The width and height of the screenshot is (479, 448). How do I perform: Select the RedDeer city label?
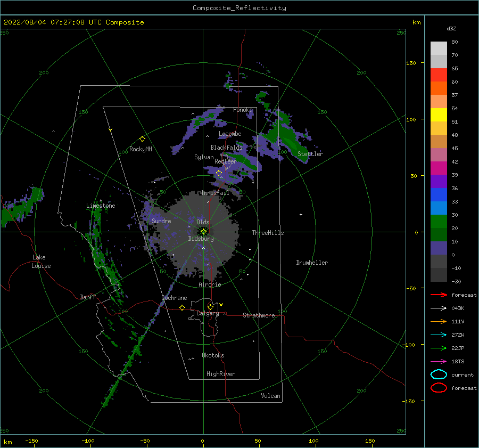pyautogui.click(x=226, y=161)
